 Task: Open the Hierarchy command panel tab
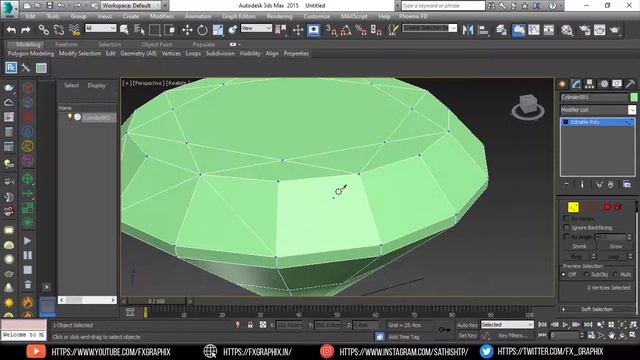tap(589, 84)
